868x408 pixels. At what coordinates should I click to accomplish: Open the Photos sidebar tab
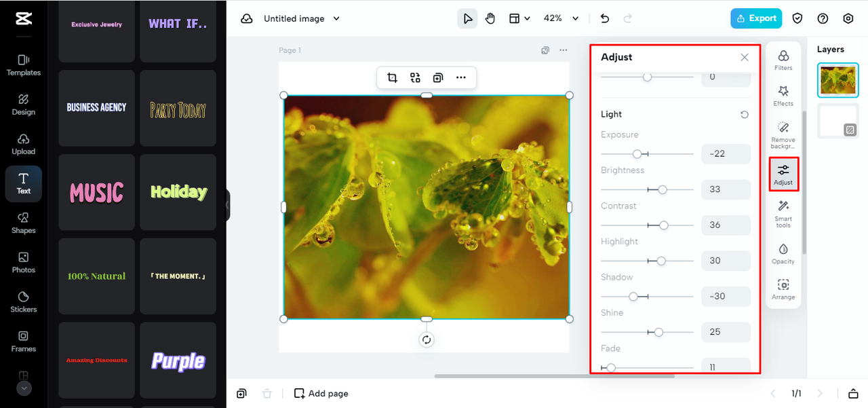(24, 263)
